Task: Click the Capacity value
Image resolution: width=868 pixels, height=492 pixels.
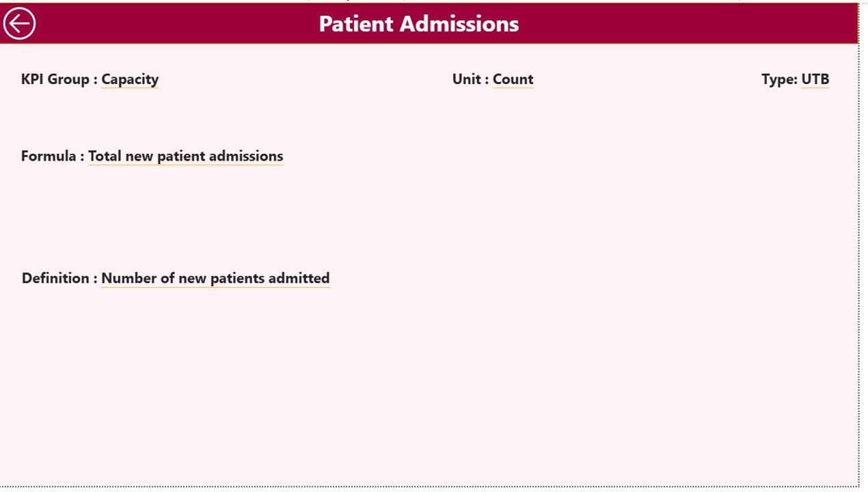Action: (130, 79)
